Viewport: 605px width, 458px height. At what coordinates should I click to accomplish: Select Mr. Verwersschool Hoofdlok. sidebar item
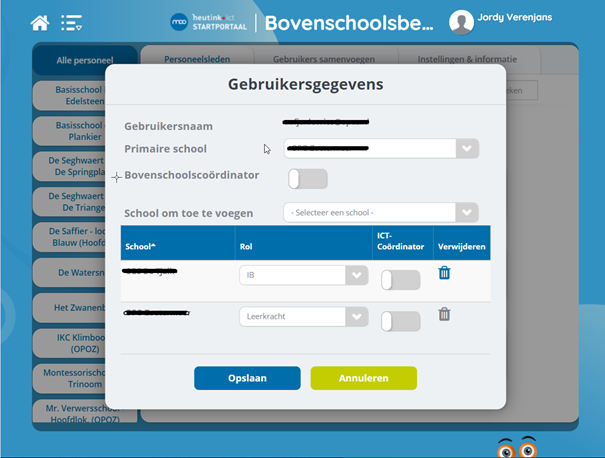pyautogui.click(x=69, y=411)
